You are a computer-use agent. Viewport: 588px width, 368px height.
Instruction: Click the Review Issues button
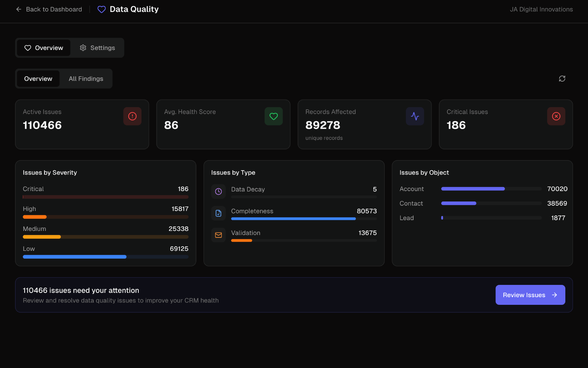530,295
